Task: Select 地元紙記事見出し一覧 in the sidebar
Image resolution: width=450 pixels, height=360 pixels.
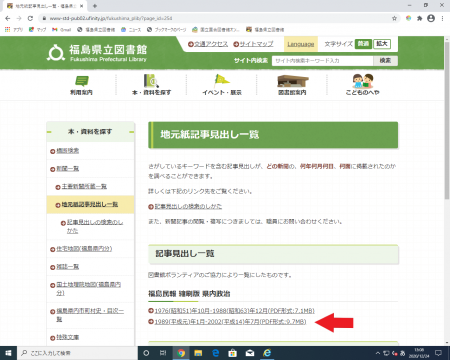Action: click(x=90, y=204)
